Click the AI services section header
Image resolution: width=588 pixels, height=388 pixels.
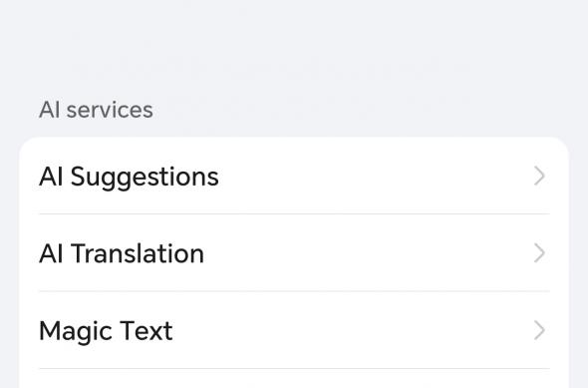click(x=96, y=110)
